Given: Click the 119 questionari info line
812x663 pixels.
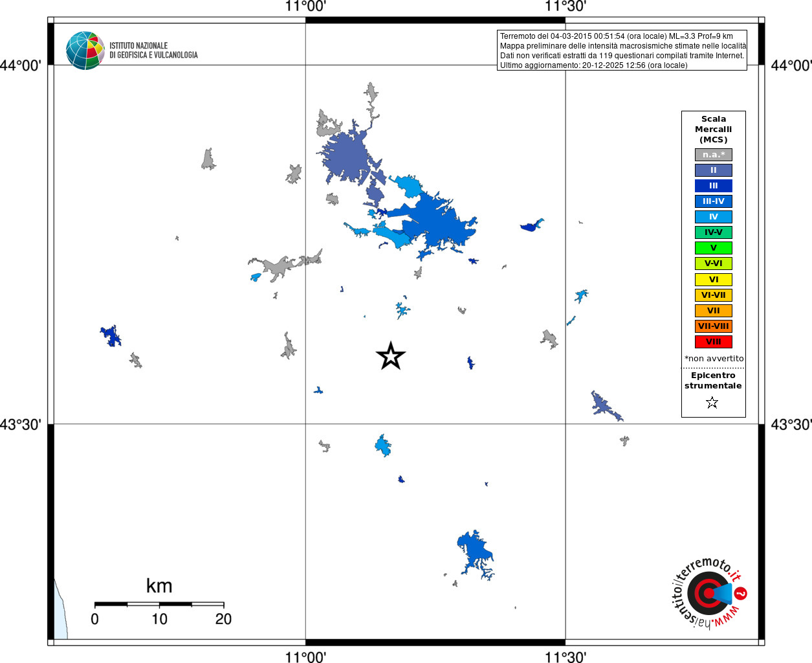Looking at the screenshot, I should [622, 56].
